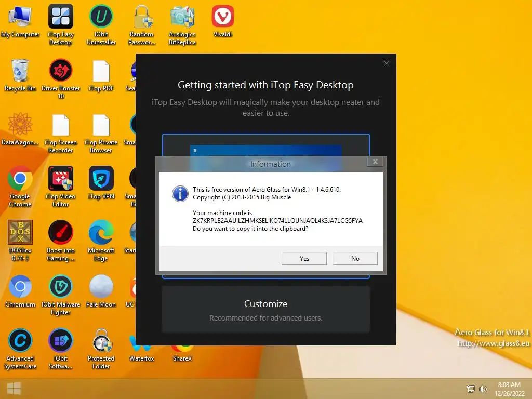
Task: Select the Recycle Bin icon
Action: point(20,75)
